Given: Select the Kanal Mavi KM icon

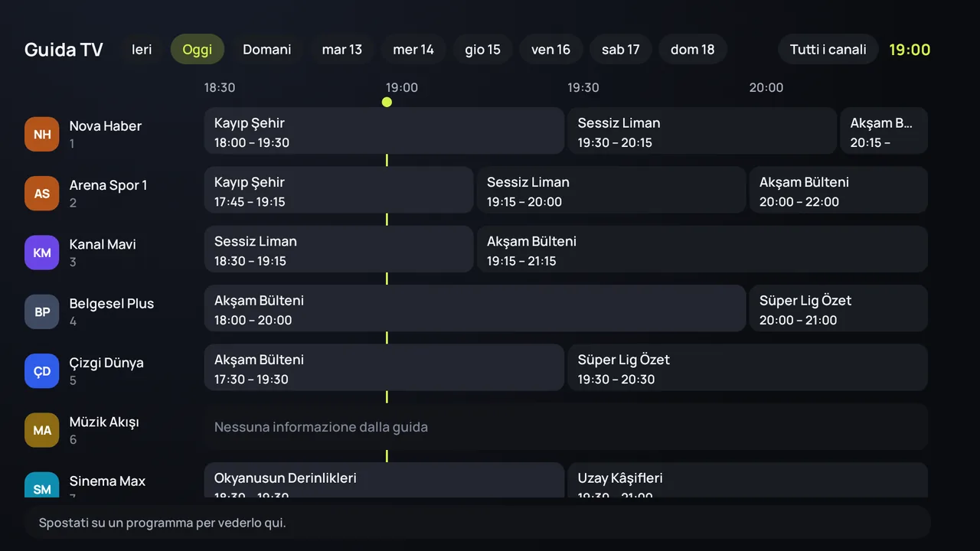Looking at the screenshot, I should 41,253.
